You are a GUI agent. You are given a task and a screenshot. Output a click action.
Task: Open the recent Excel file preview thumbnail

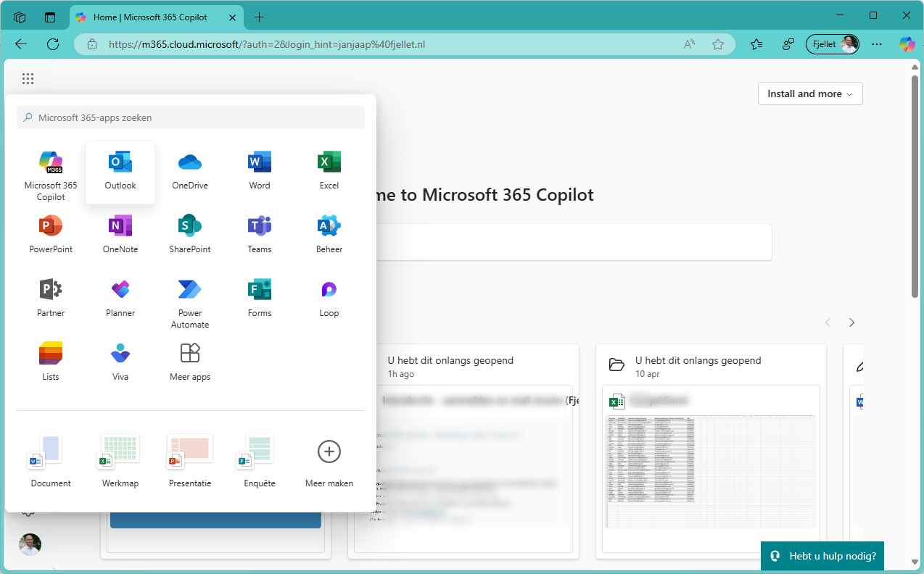(711, 472)
